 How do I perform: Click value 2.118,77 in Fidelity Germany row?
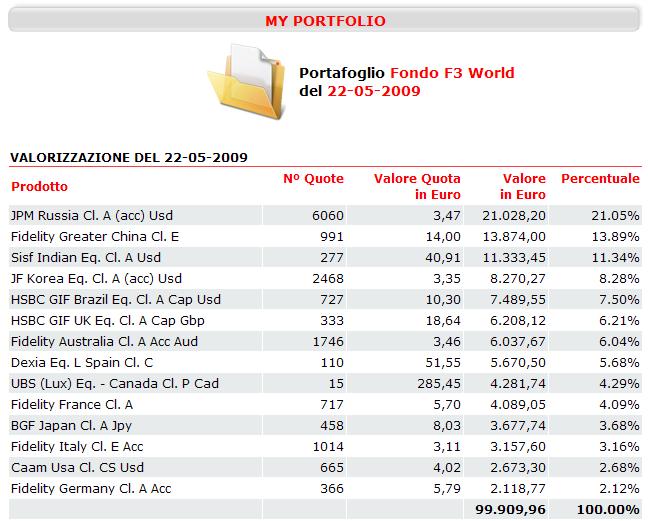coord(518,489)
